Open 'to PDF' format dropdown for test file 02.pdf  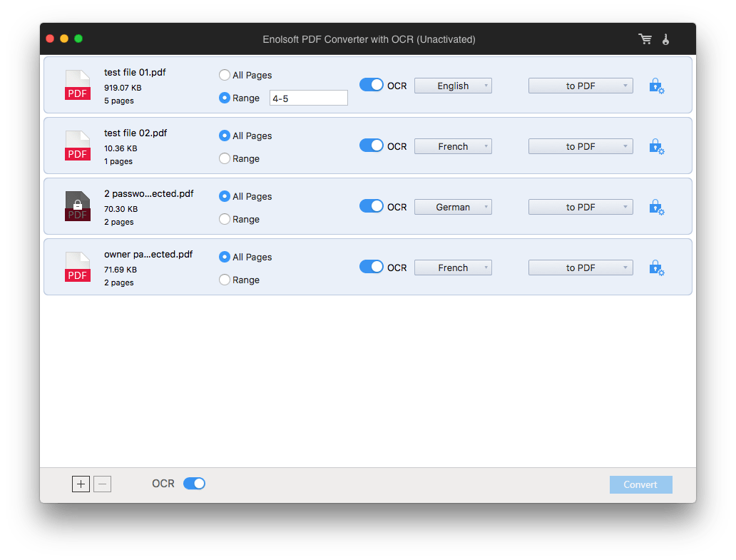(x=581, y=146)
